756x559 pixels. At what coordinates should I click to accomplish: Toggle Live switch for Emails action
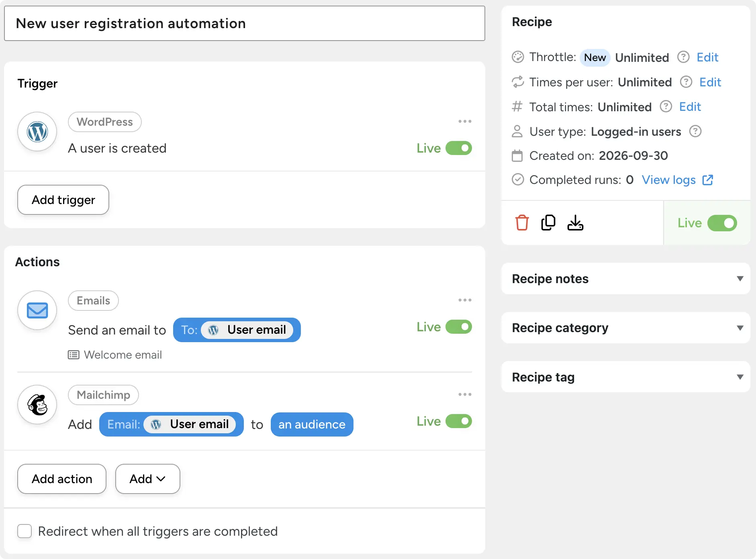[459, 327]
